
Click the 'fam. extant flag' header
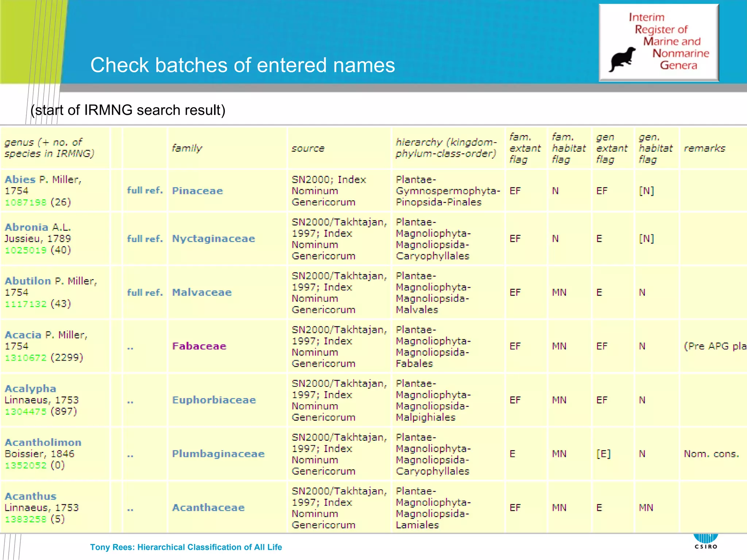click(x=525, y=148)
